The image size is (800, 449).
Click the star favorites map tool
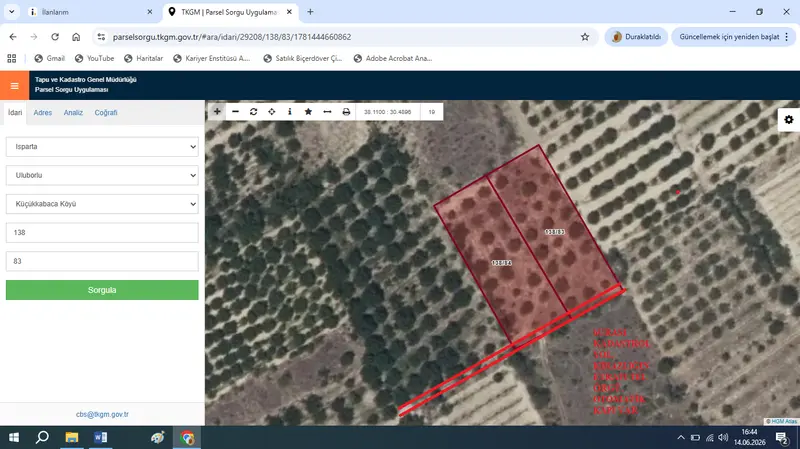coord(308,112)
